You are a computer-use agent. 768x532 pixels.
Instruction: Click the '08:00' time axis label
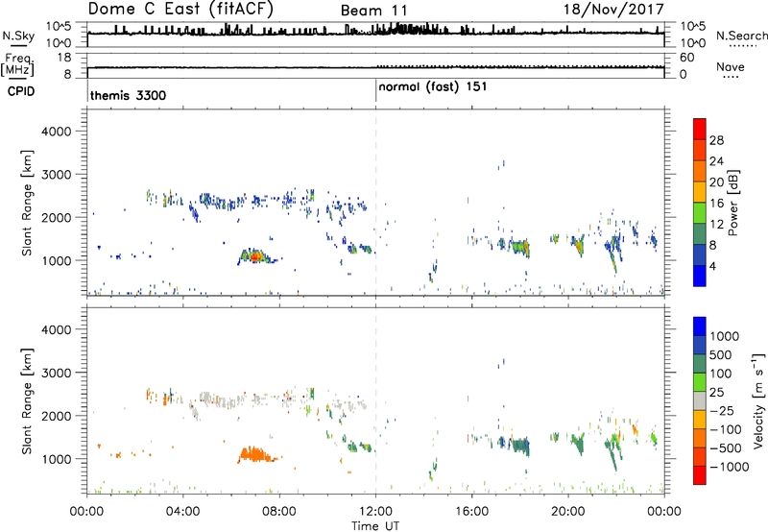tap(279, 512)
